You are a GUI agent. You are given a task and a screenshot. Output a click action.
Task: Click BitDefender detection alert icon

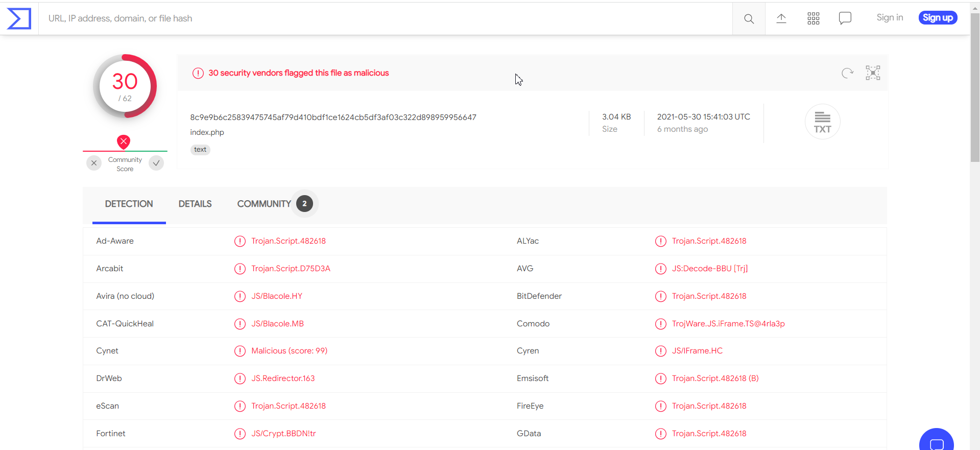[661, 296]
